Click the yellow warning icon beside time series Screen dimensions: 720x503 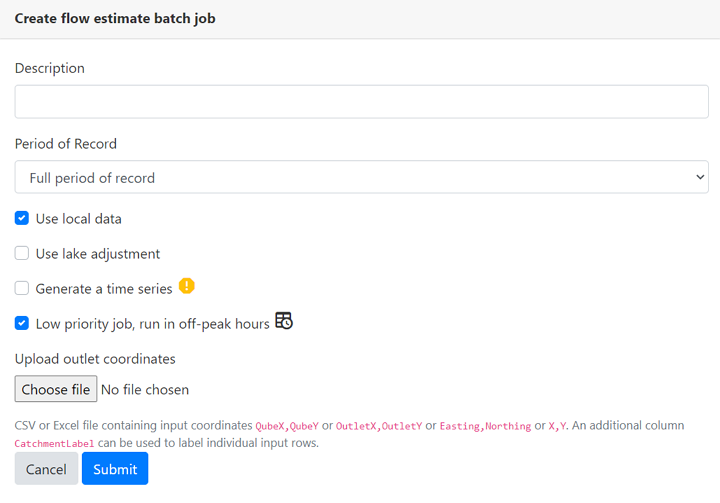(187, 286)
